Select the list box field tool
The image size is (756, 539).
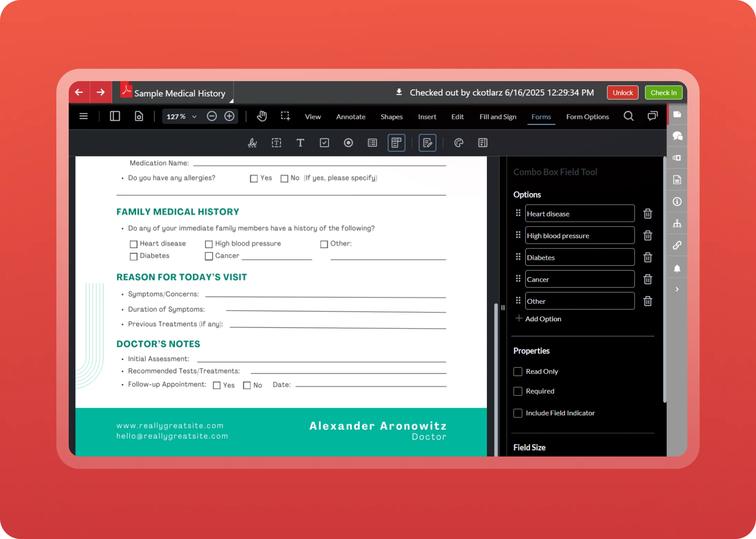pyautogui.click(x=372, y=143)
